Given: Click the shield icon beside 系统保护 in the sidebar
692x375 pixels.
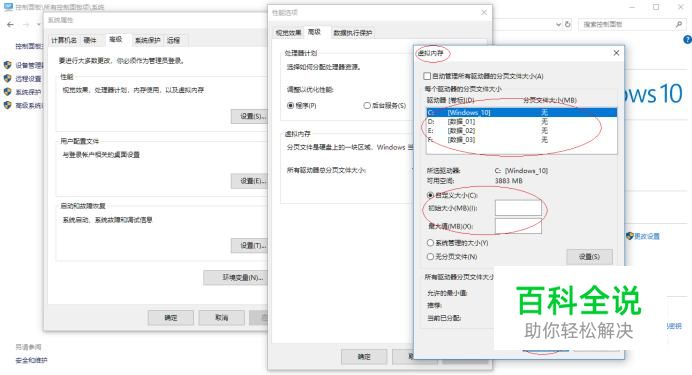Looking at the screenshot, I should point(8,92).
